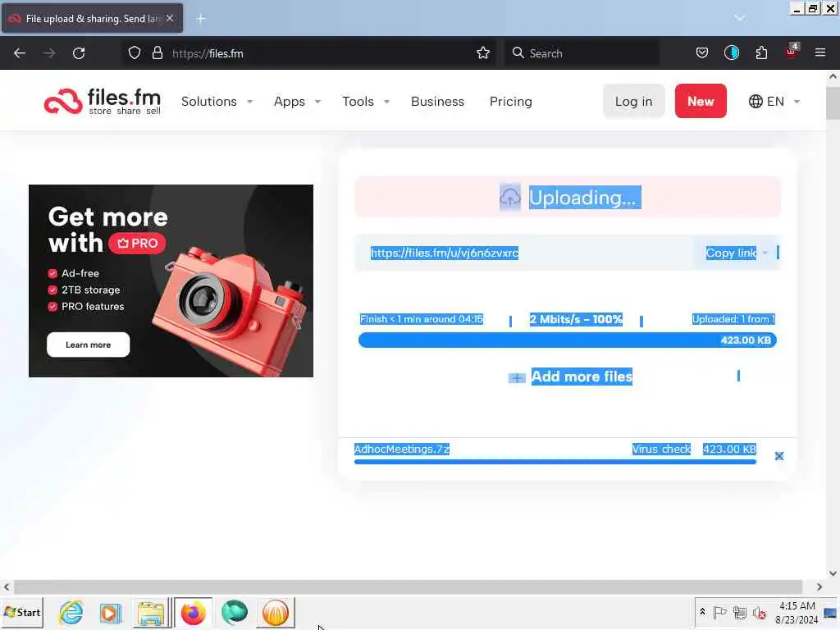Click the Copy link button
The width and height of the screenshot is (840, 630).
pyautogui.click(x=731, y=253)
